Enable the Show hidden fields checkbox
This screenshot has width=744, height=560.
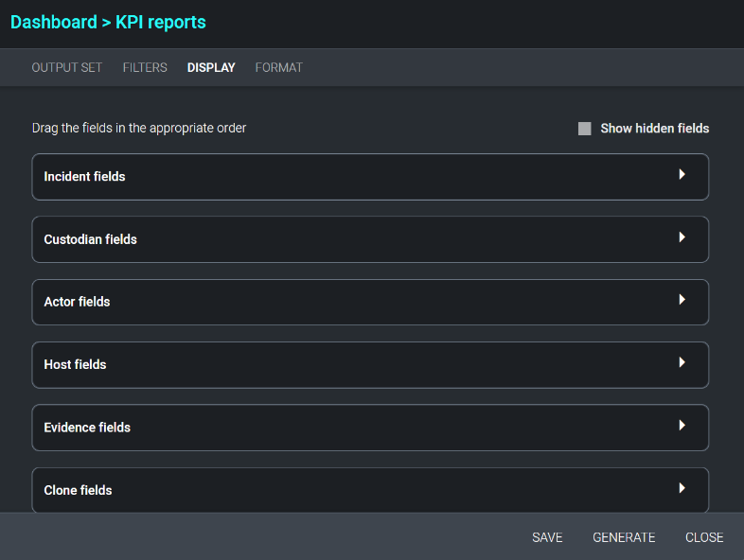[585, 129]
